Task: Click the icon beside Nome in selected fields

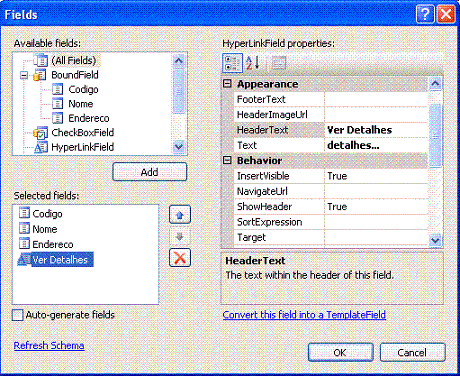Action: click(x=24, y=228)
